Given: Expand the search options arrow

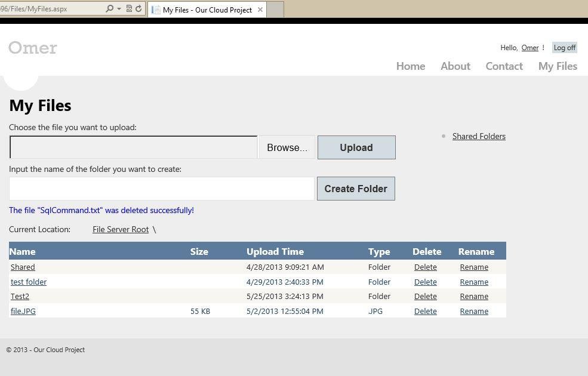Looking at the screenshot, I should coord(119,8).
